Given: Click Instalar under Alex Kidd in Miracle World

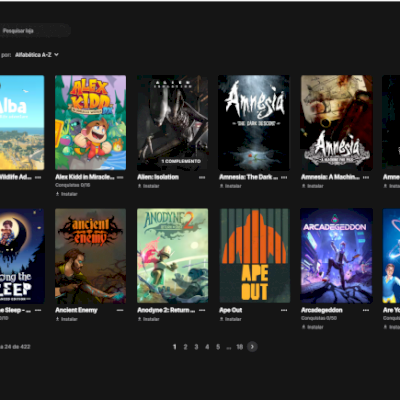Looking at the screenshot, I should [67, 194].
